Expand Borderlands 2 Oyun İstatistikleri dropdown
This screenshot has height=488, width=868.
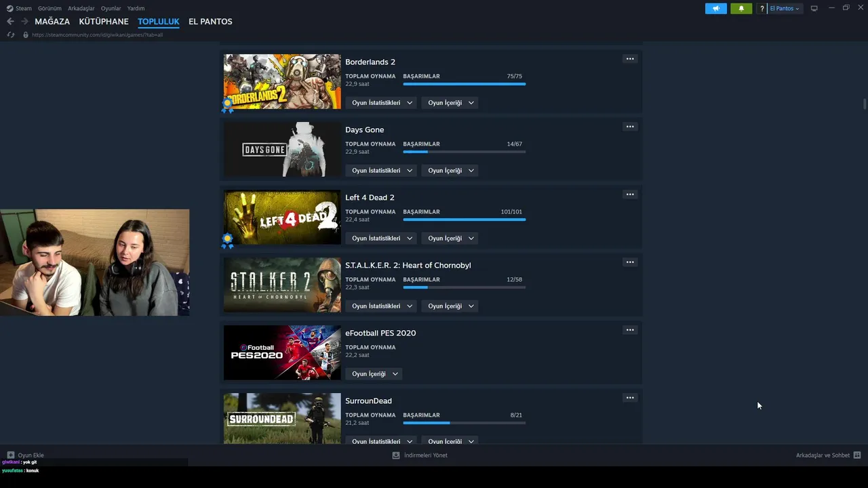click(x=381, y=103)
